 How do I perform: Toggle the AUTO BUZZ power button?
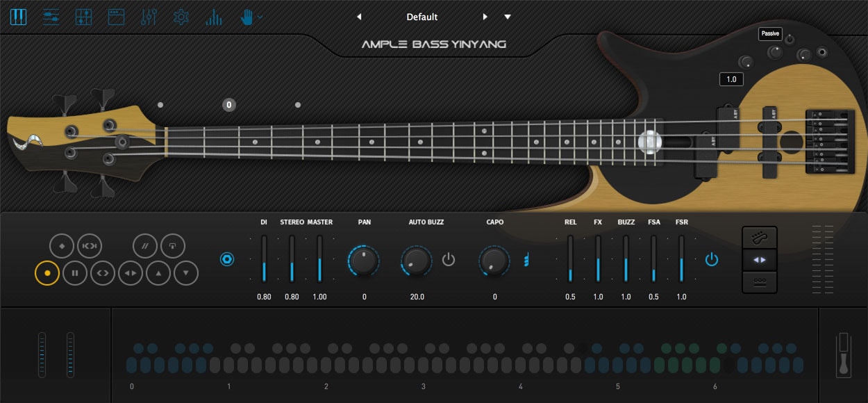click(449, 260)
